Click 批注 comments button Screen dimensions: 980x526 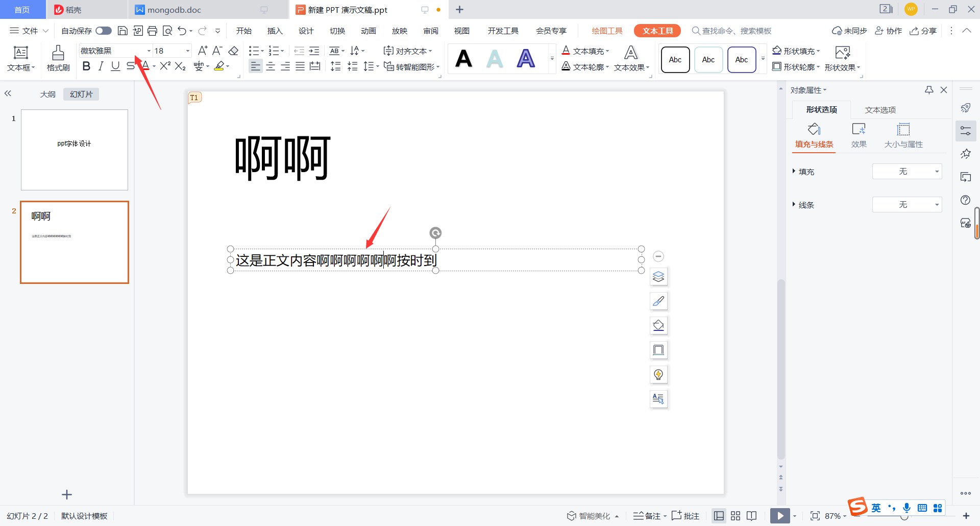pyautogui.click(x=685, y=516)
